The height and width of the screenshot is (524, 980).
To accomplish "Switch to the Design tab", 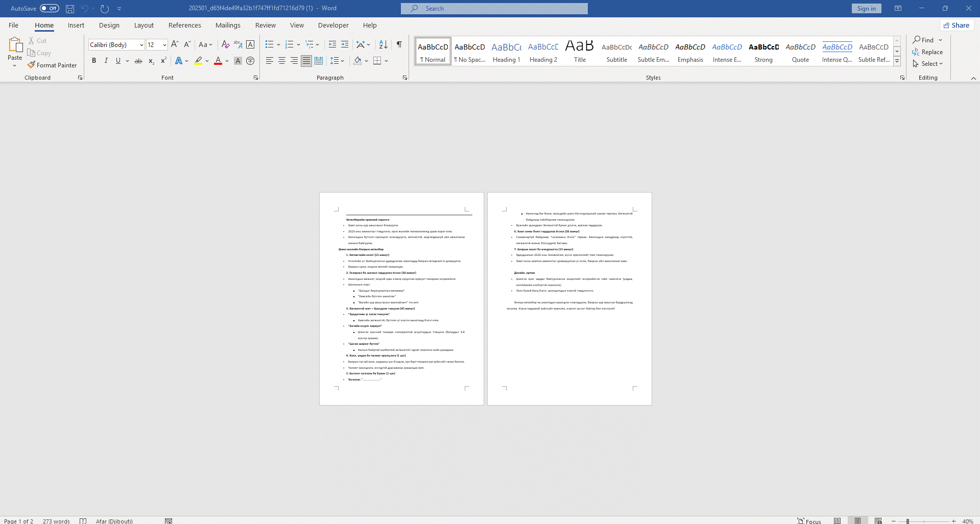I will (109, 25).
